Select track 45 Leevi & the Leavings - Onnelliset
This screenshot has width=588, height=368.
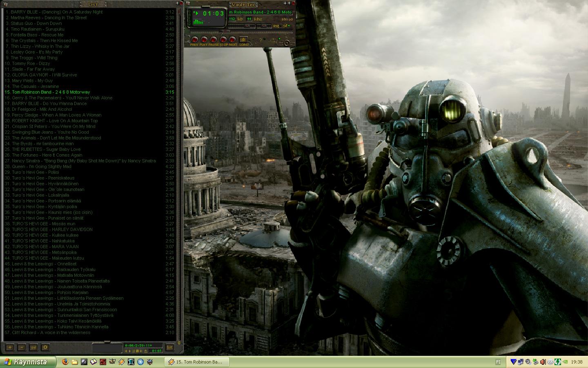[x=90, y=264]
